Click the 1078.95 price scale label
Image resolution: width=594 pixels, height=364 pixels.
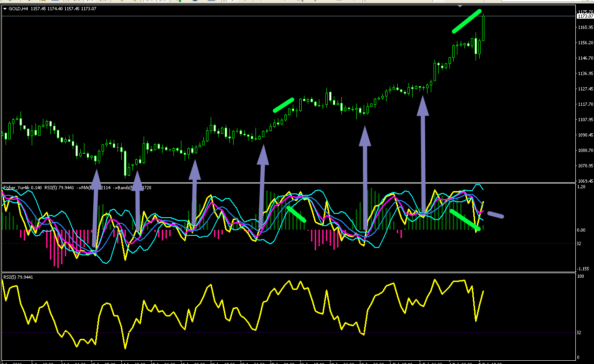click(585, 166)
